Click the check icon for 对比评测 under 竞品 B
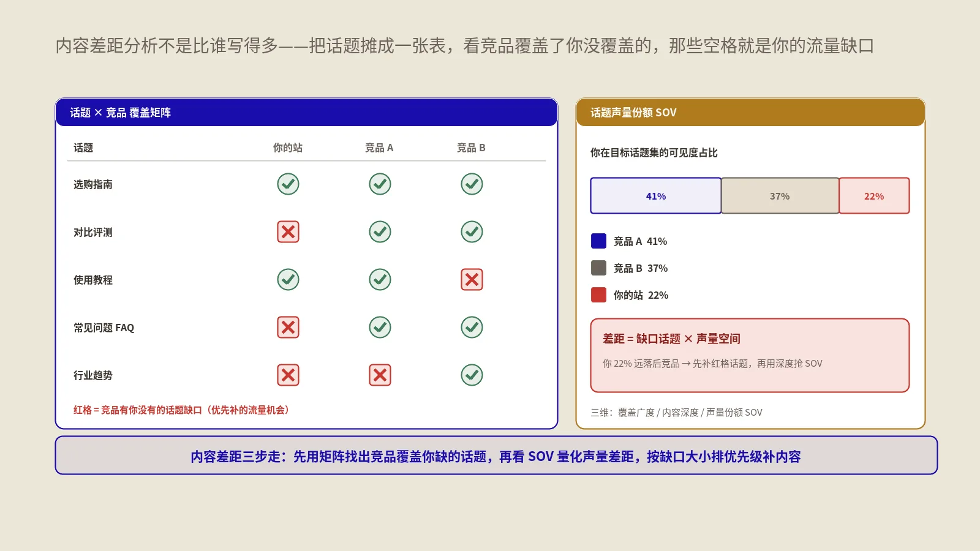This screenshot has width=980, height=551. point(472,231)
